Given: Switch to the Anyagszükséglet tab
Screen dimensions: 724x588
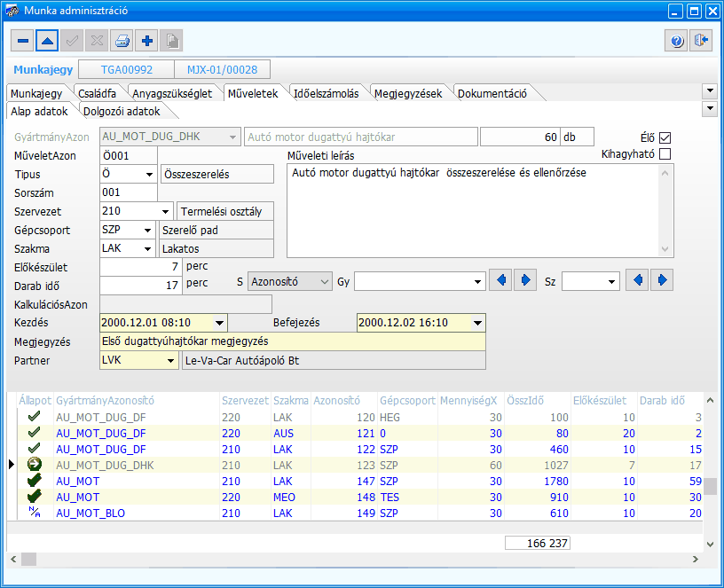Looking at the screenshot, I should 172,94.
